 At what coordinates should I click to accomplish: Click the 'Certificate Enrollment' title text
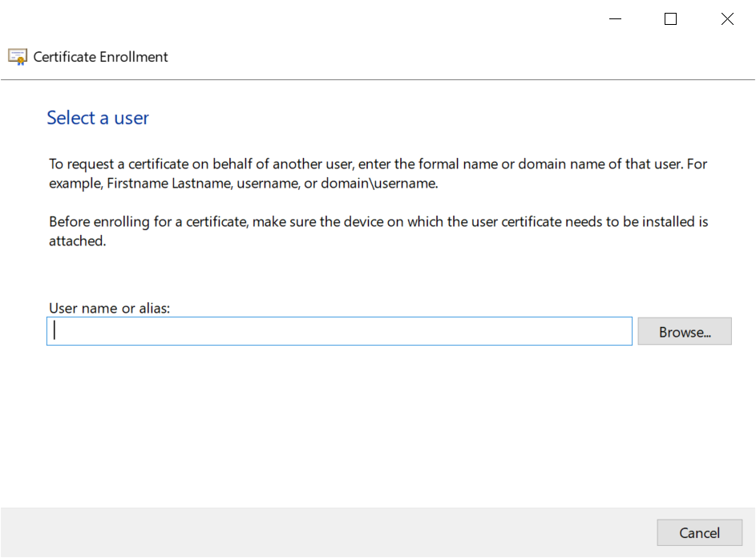[100, 57]
